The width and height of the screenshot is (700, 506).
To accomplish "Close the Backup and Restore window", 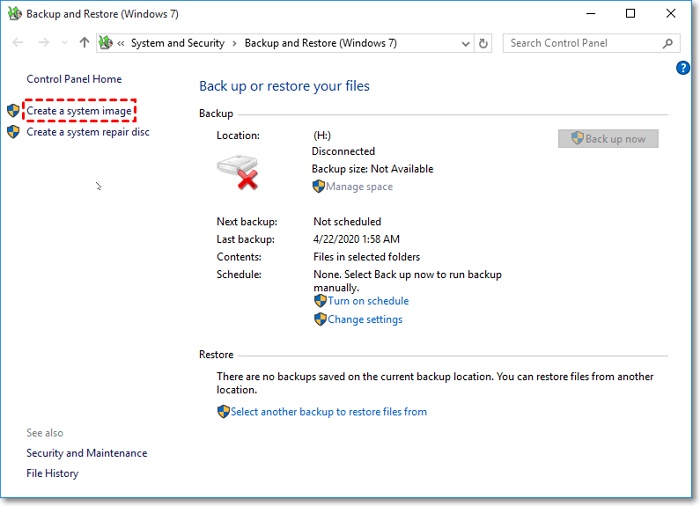I will 671,14.
